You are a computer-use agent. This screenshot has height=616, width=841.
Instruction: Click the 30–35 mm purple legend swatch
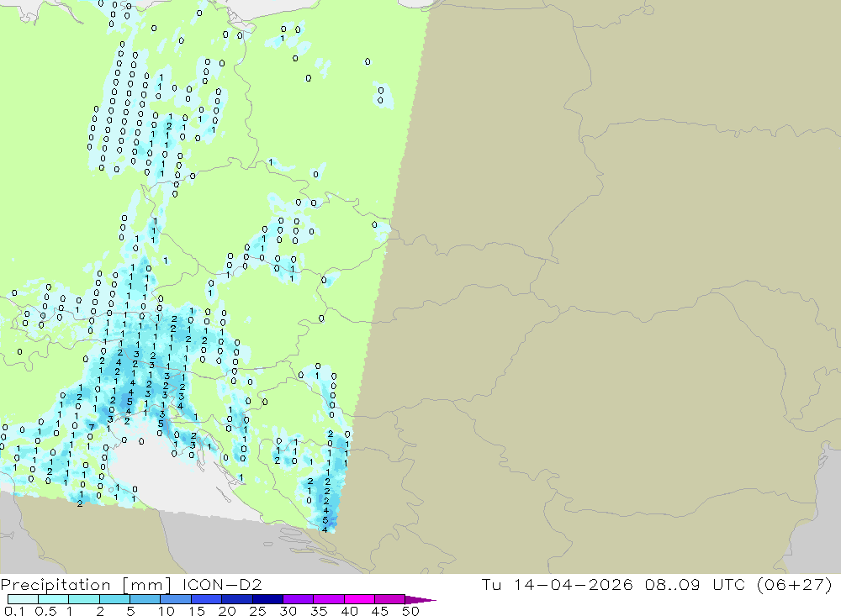pyautogui.click(x=299, y=599)
